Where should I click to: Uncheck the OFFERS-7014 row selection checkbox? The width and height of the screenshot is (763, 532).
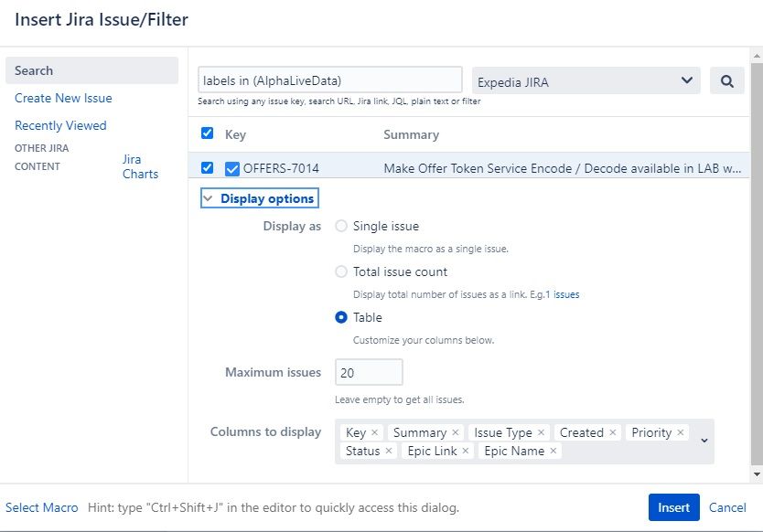(207, 168)
